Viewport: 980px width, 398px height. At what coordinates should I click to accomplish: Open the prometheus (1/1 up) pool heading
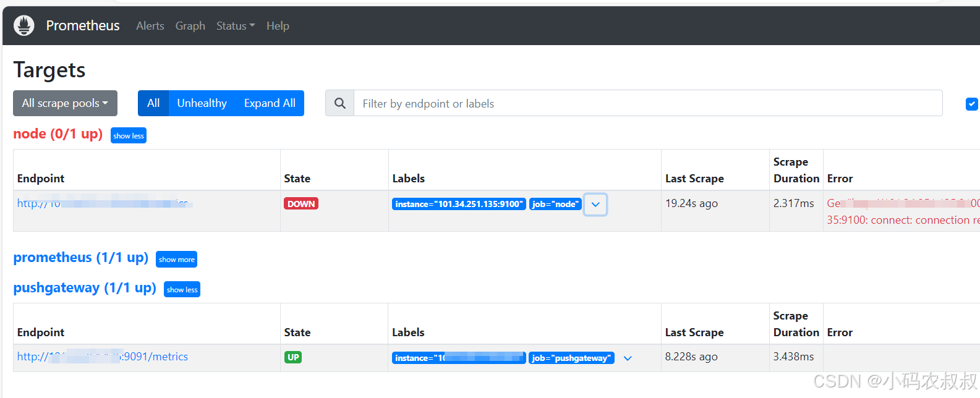pos(81,258)
